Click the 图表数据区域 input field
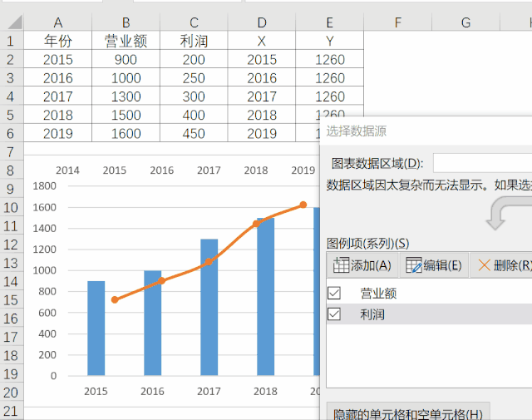 [482, 164]
